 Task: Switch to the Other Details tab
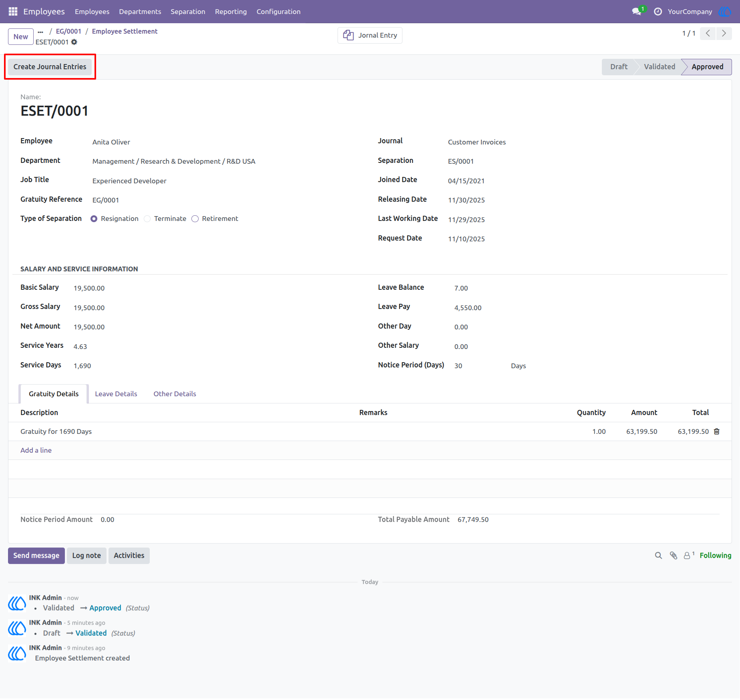tap(175, 394)
